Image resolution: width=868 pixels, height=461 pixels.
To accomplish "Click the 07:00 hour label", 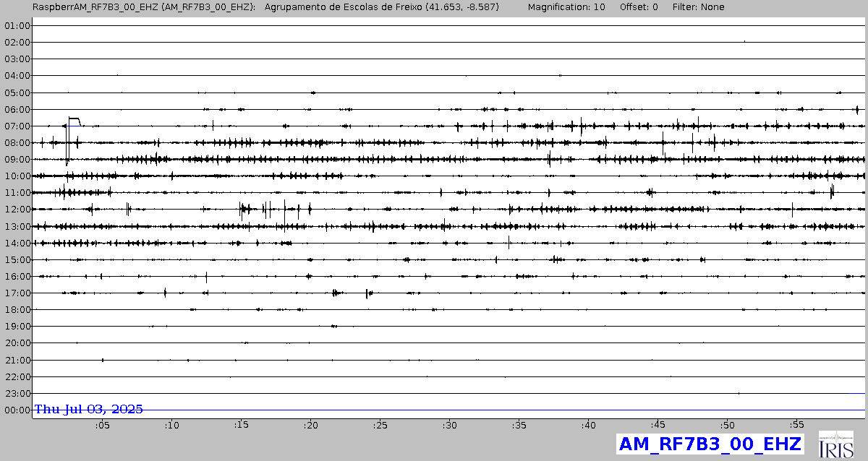I will pyautogui.click(x=17, y=126).
